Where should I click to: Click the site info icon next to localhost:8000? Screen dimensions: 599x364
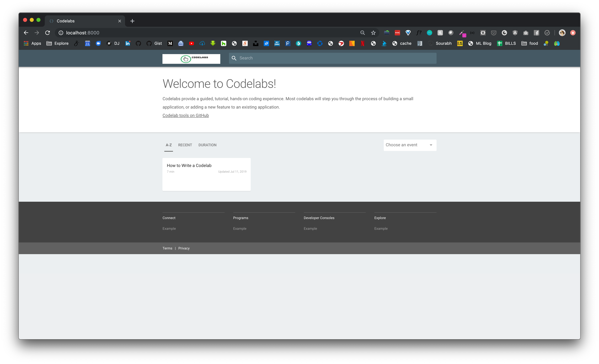(61, 33)
